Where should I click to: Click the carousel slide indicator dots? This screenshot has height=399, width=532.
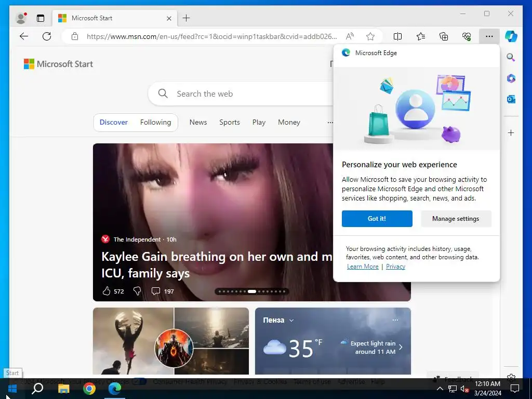pos(252,291)
